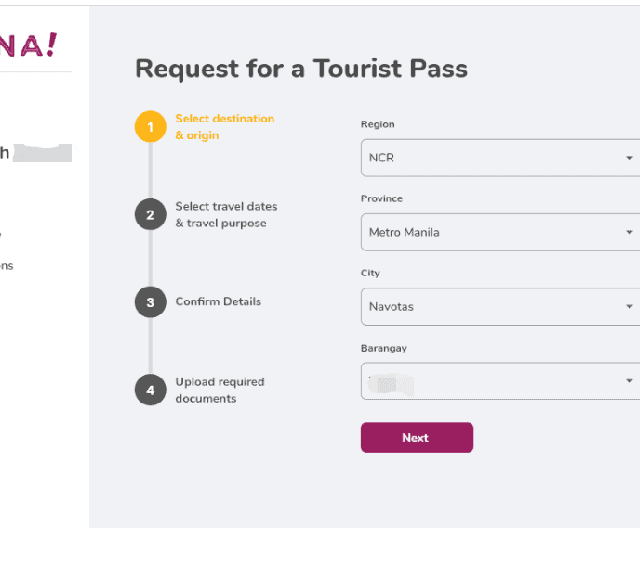This screenshot has height=577, width=640.
Task: Click the step 4 circle icon
Action: click(150, 390)
